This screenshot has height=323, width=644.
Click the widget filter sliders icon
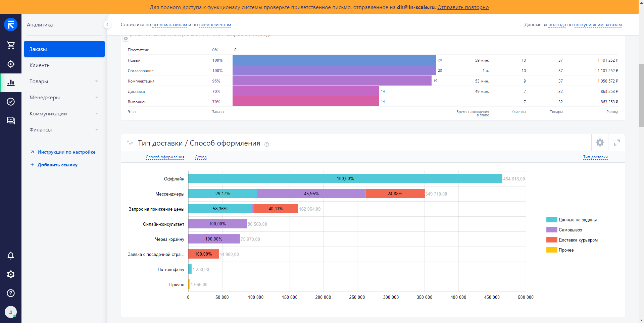coord(130,143)
